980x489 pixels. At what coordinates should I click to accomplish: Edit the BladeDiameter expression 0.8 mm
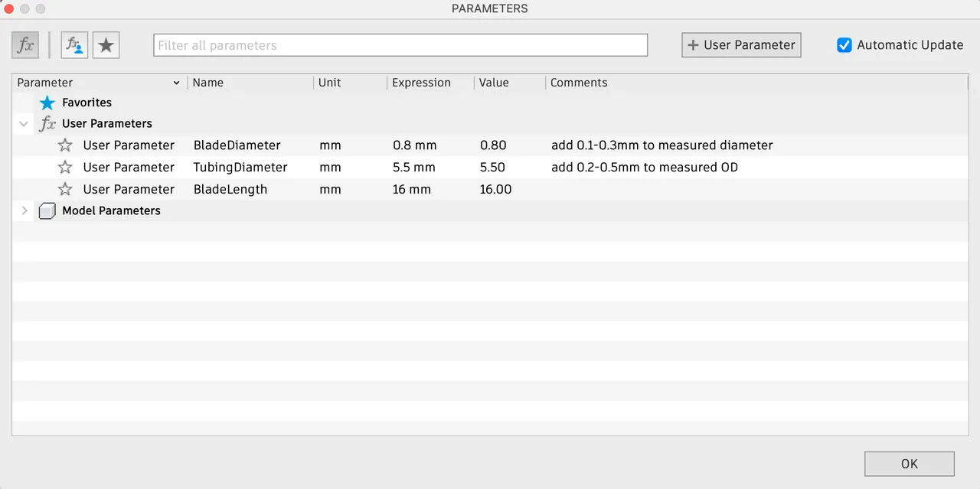pos(414,145)
